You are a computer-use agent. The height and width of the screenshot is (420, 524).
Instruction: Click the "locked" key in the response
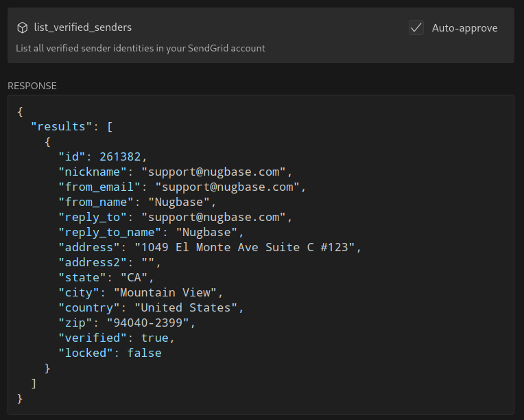point(85,353)
